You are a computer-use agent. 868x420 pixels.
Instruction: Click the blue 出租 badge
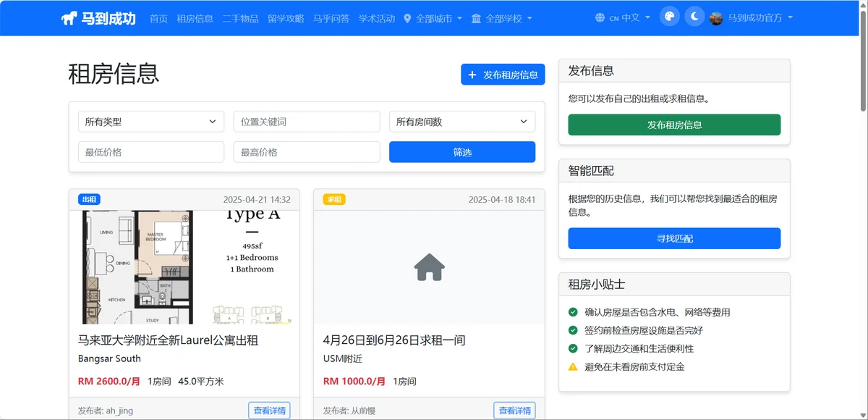click(88, 199)
